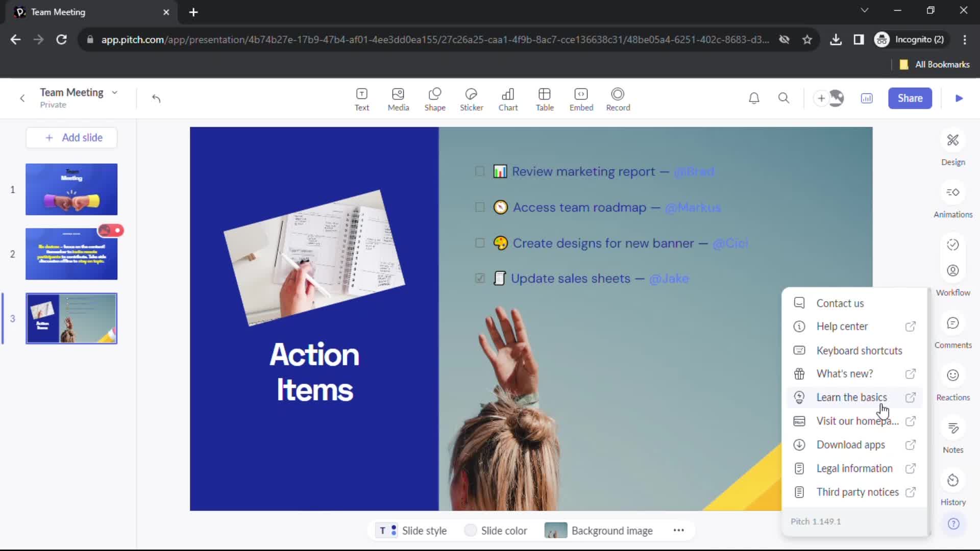Screen dimensions: 980x551
Task: Click the Share button
Action: (910, 98)
